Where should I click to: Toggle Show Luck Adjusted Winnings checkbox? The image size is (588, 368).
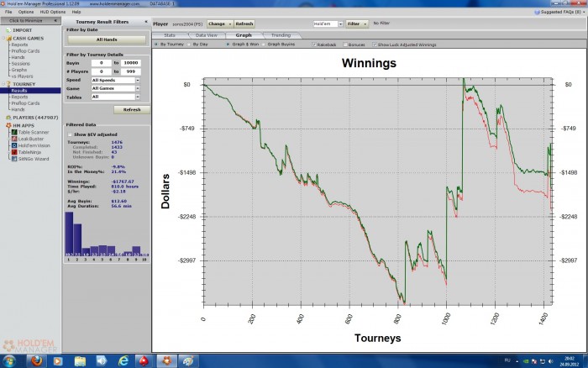tap(375, 45)
